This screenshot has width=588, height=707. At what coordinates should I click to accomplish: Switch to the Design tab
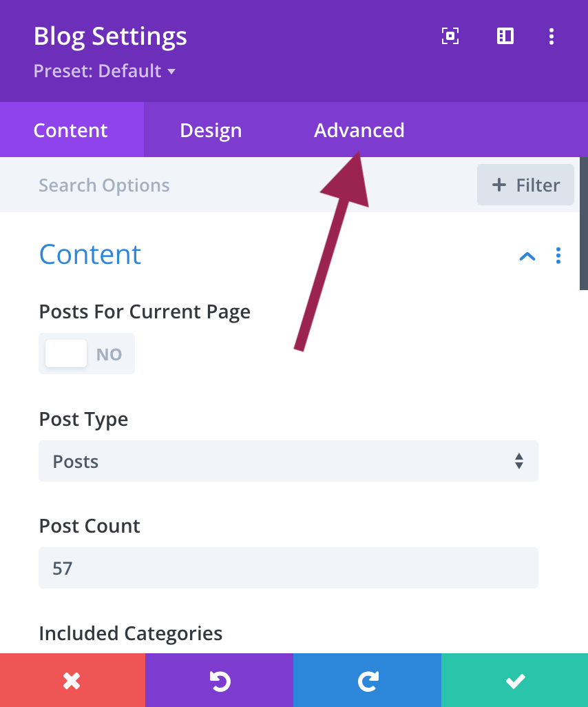click(211, 130)
